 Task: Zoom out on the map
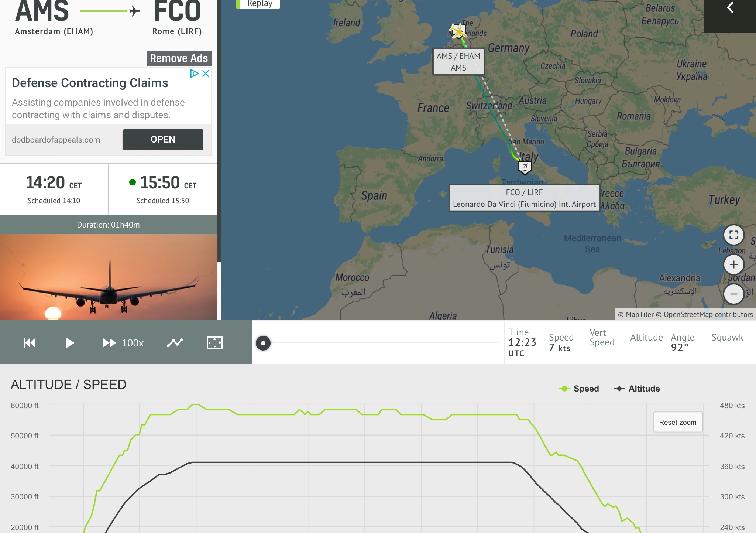point(733,294)
